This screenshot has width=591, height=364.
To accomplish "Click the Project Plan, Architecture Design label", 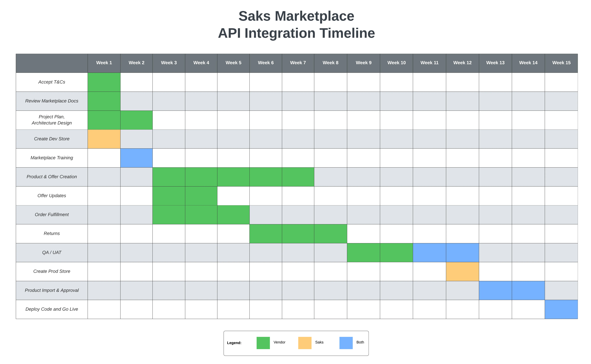I will 52,120.
